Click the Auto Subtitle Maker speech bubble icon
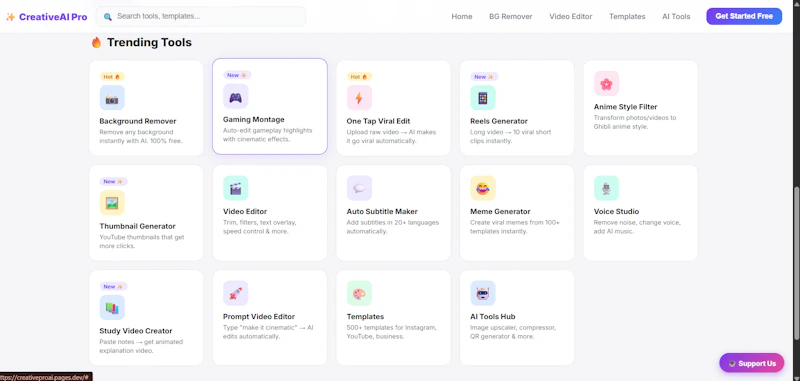The width and height of the screenshot is (800, 381). tap(359, 188)
